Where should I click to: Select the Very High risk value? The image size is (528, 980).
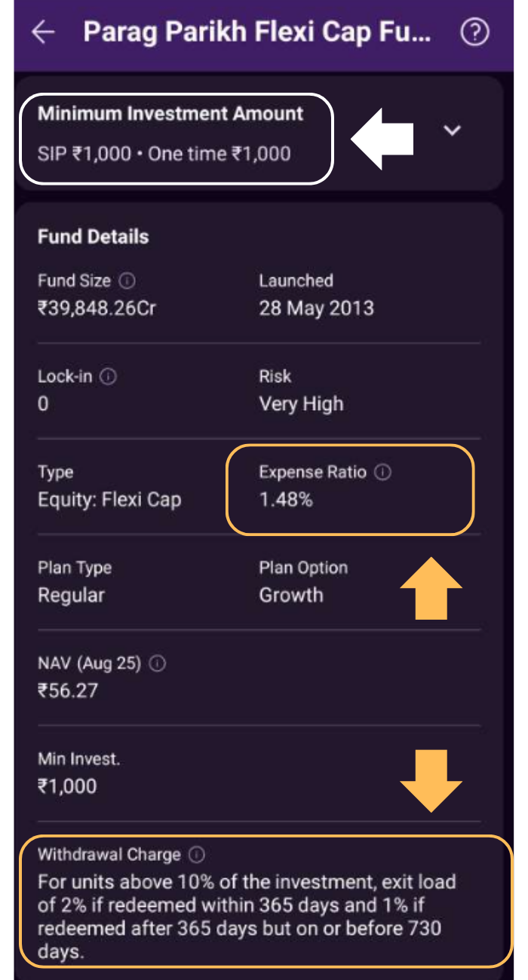[x=301, y=404]
